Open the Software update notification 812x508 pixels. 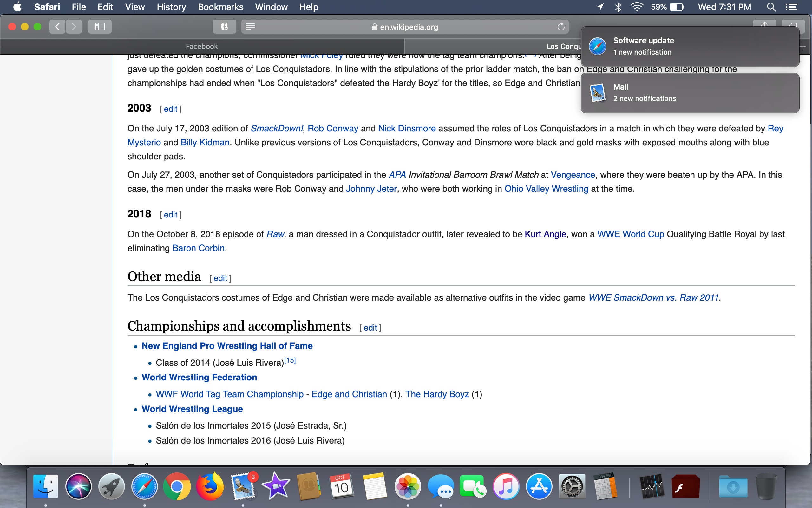[x=690, y=46]
